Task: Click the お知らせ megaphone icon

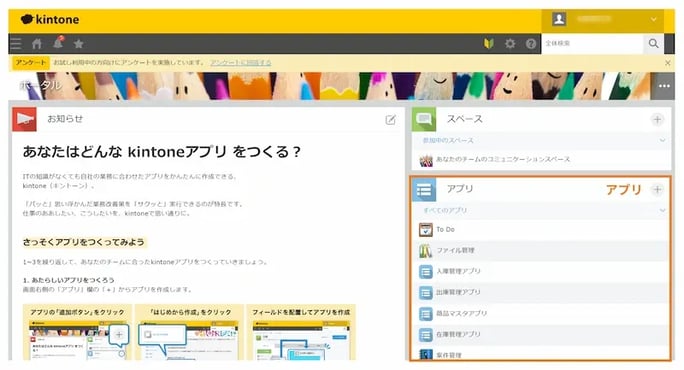Action: pyautogui.click(x=24, y=119)
